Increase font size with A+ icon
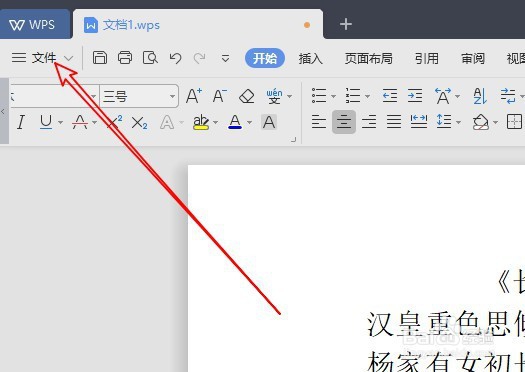This screenshot has width=525, height=372. point(194,96)
